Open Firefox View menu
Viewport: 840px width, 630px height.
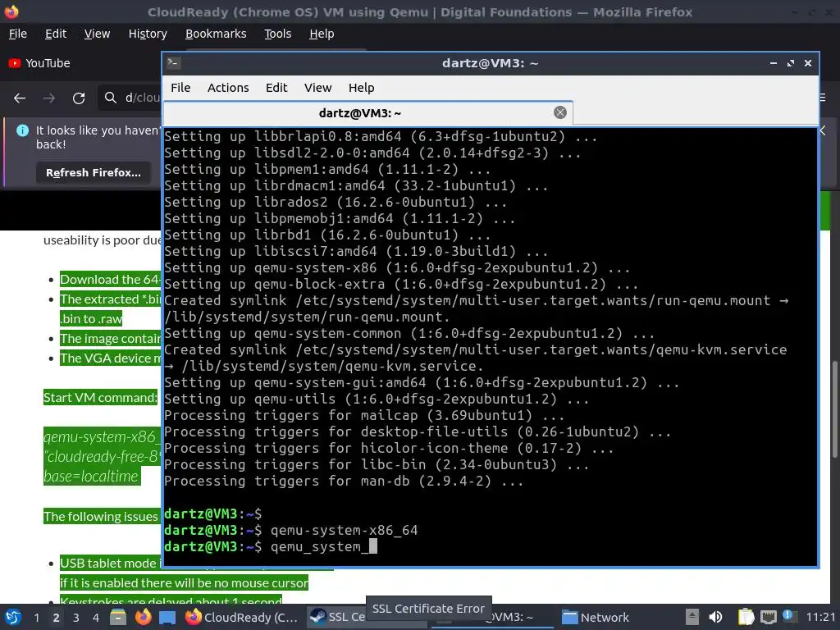[97, 34]
